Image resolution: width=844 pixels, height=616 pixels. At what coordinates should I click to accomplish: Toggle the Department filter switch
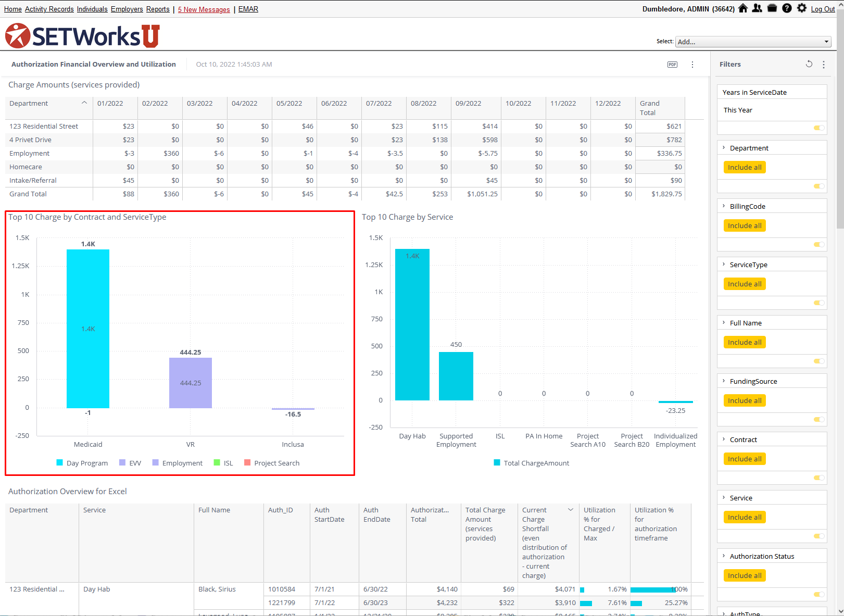click(x=819, y=186)
